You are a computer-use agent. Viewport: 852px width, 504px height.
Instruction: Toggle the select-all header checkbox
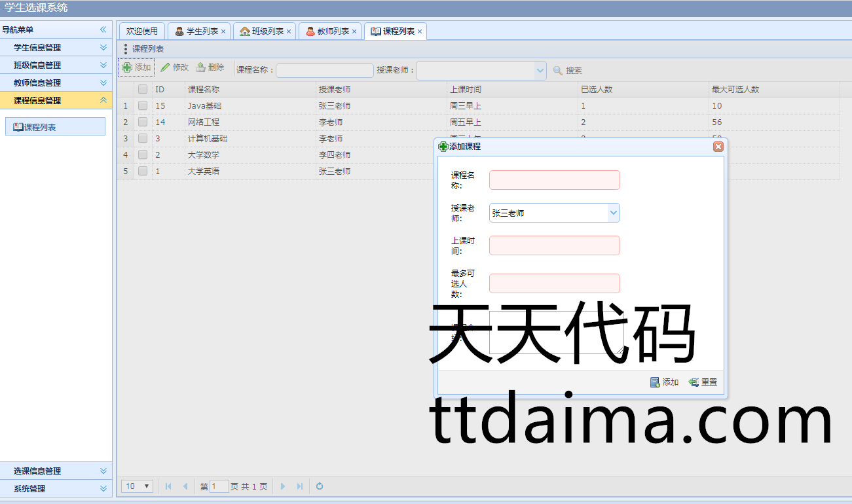(x=143, y=90)
